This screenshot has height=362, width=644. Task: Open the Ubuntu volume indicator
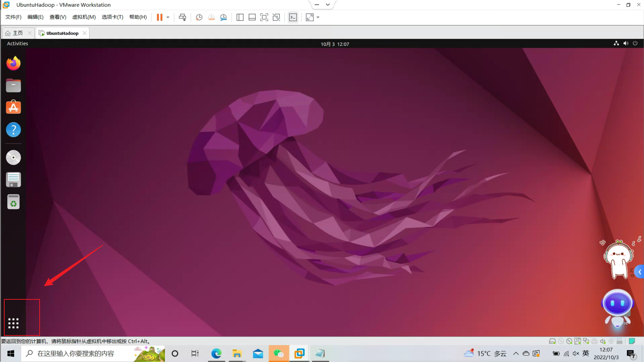626,43
